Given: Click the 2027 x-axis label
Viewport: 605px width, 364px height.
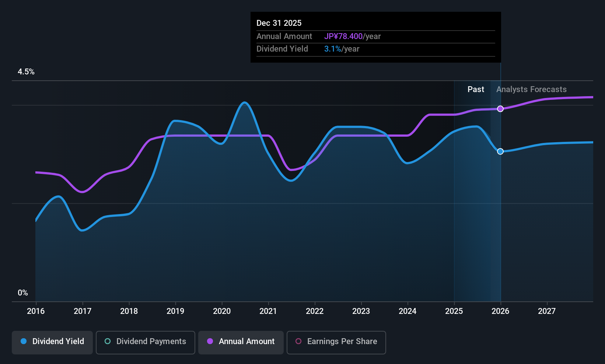Looking at the screenshot, I should point(547,311).
